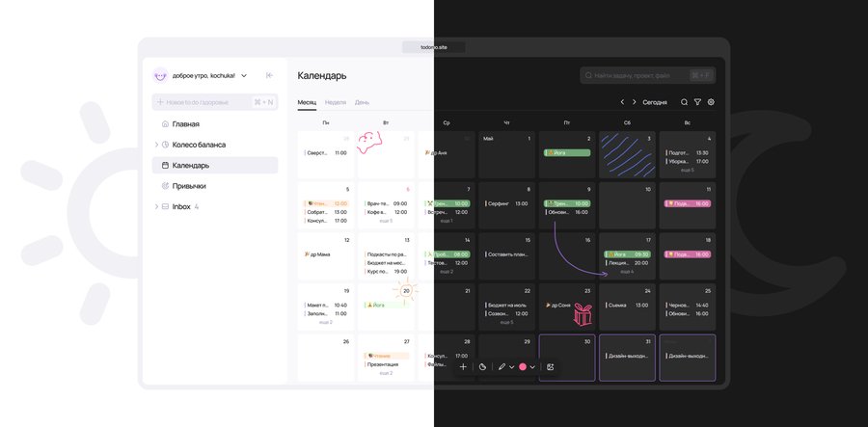Open the Курс по... 19:00 event on day 13

[x=387, y=272]
